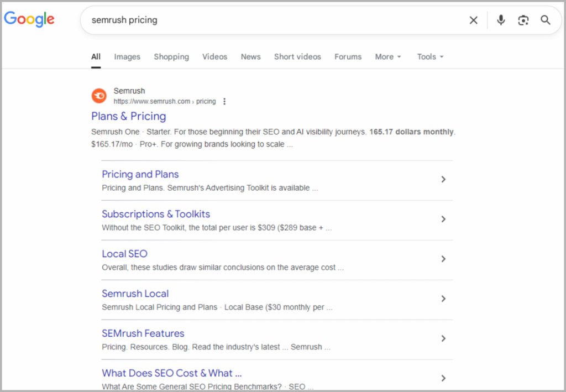Run the search with the magnifier icon

point(546,20)
